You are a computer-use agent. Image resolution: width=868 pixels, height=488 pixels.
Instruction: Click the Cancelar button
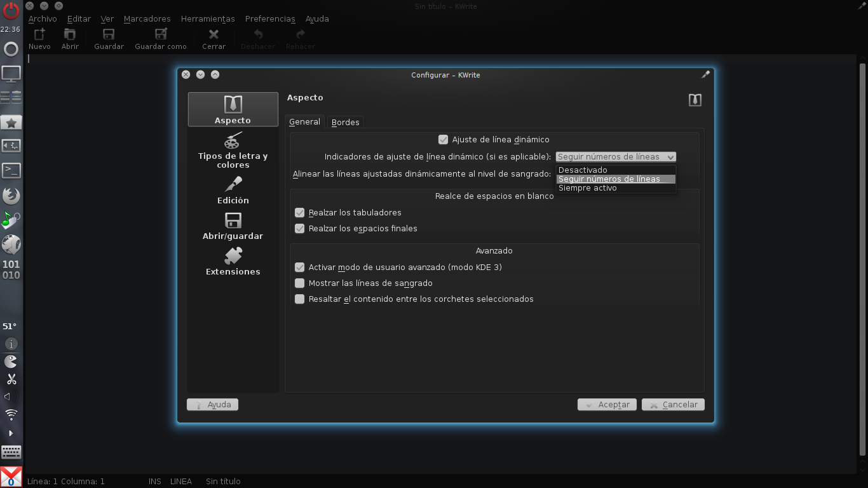673,404
